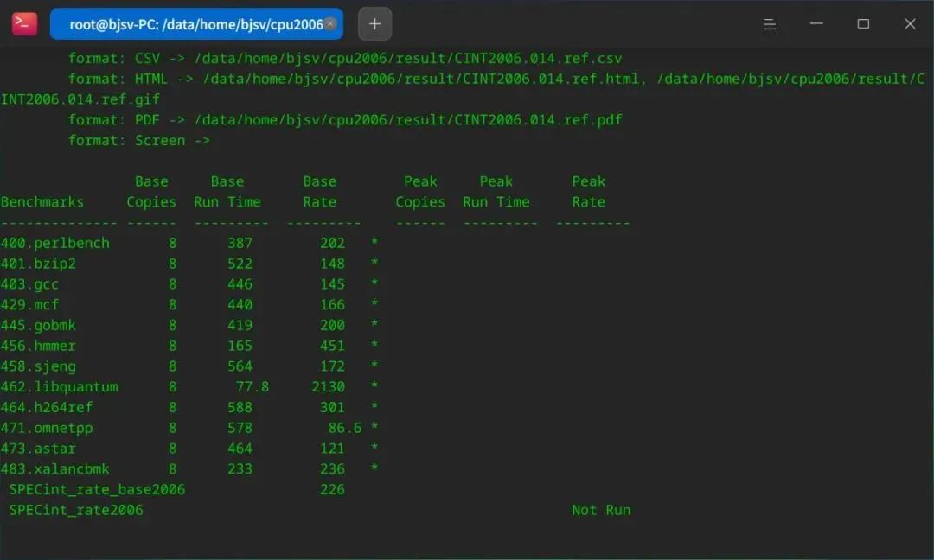The height and width of the screenshot is (560, 934).
Task: Open the terminal hamburger menu
Action: (770, 24)
